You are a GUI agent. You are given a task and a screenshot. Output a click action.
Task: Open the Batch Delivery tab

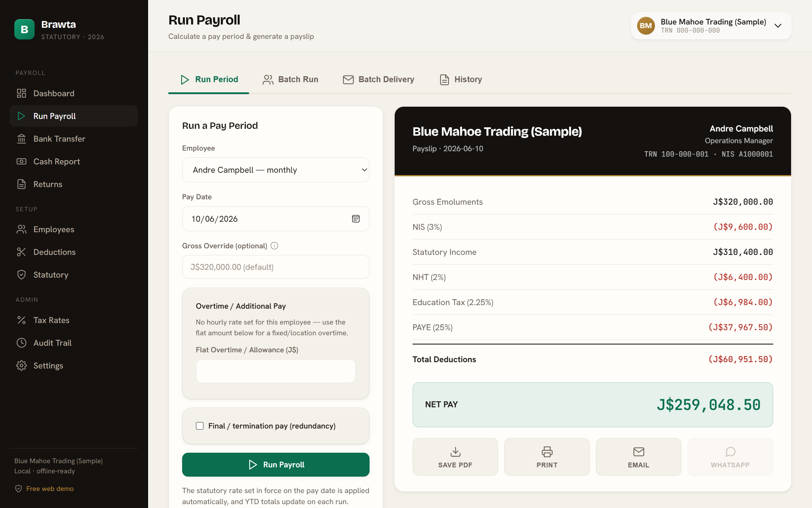click(x=379, y=79)
